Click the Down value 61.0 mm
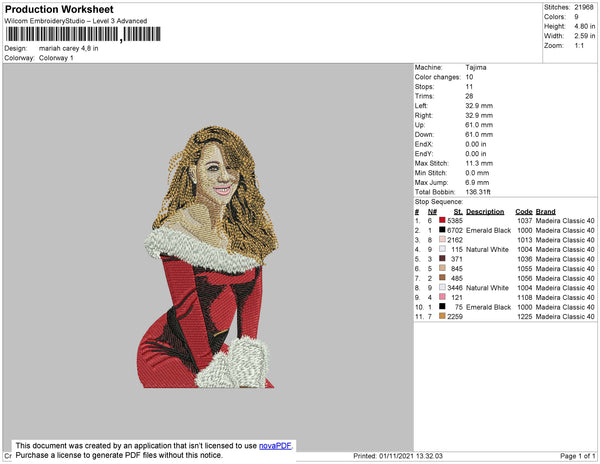Viewport: 600px width, 464px height. click(479, 134)
